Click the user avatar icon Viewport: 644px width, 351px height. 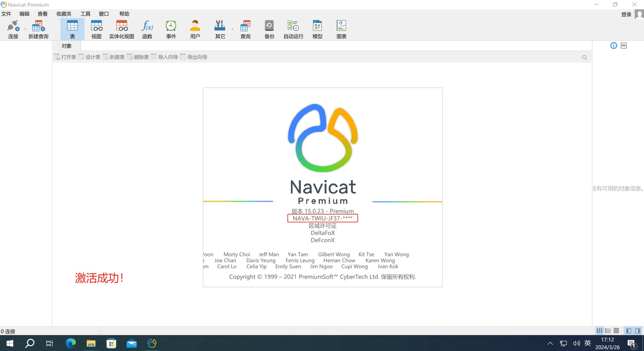[x=639, y=14]
